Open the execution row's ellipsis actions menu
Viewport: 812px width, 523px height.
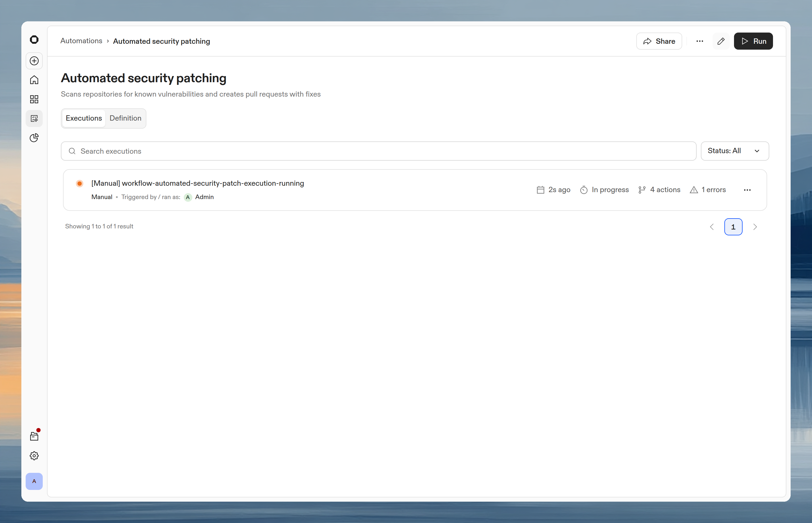(747, 189)
